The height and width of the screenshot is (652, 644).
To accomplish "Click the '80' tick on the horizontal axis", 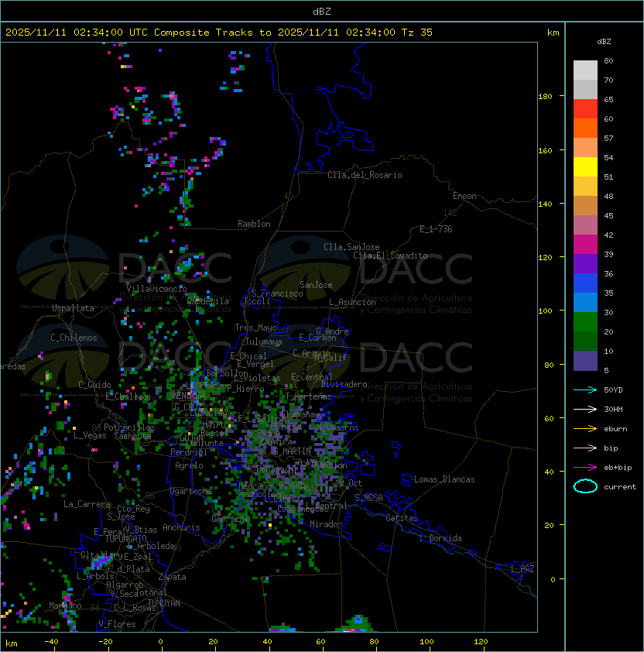I will [x=374, y=642].
